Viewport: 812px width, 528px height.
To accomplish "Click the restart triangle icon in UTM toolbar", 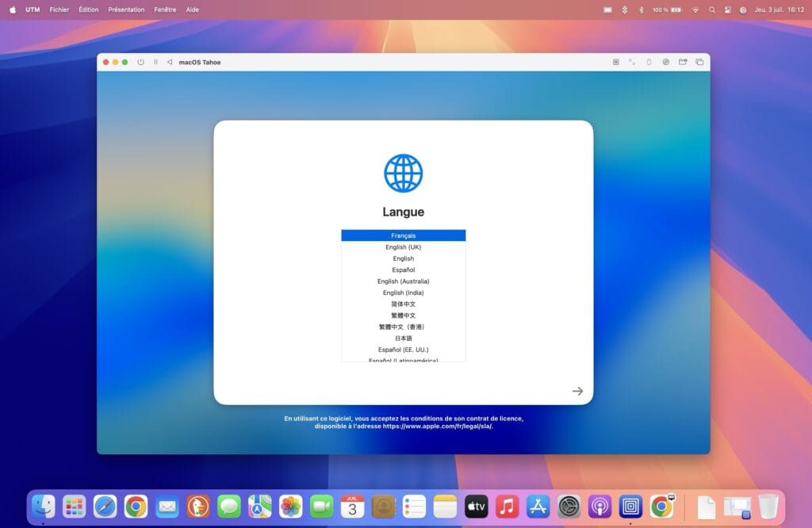I will 170,62.
